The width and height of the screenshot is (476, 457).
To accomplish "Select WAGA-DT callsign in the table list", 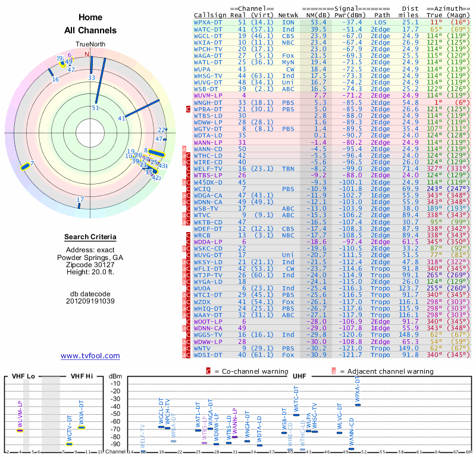I will pos(208,55).
